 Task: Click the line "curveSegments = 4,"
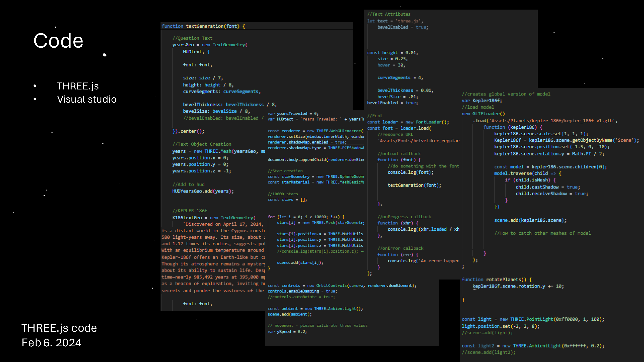[400, 77]
